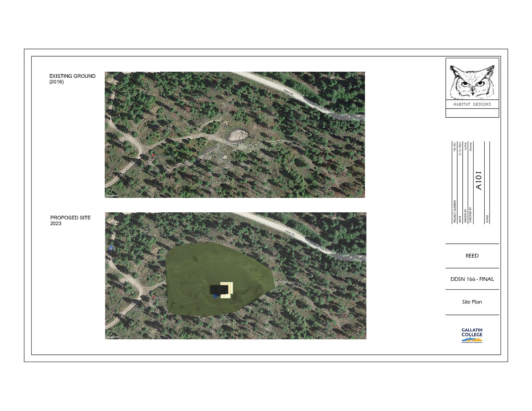The image size is (532, 411).
Task: Click the red location pin in the 2016 image
Action: [153, 156]
